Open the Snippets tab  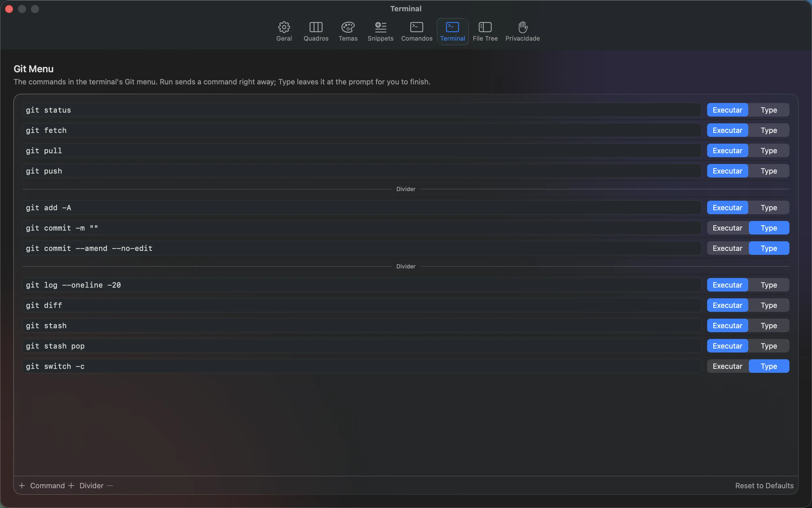click(x=380, y=32)
